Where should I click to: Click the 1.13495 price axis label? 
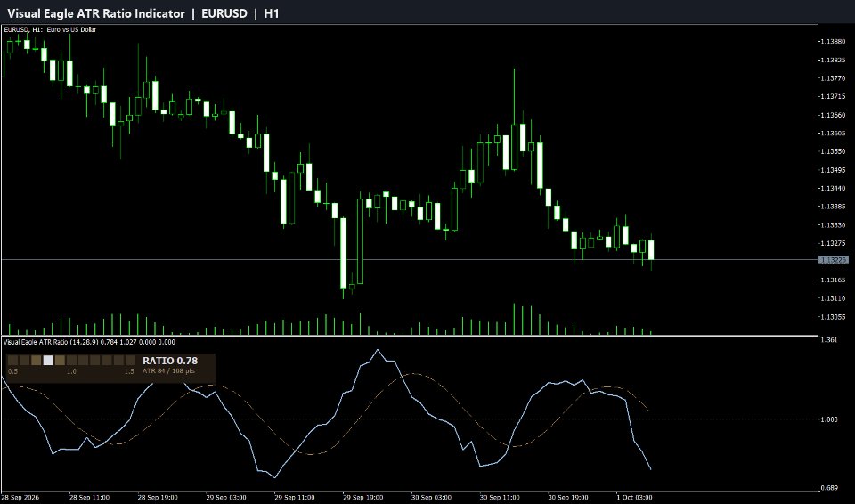click(834, 170)
